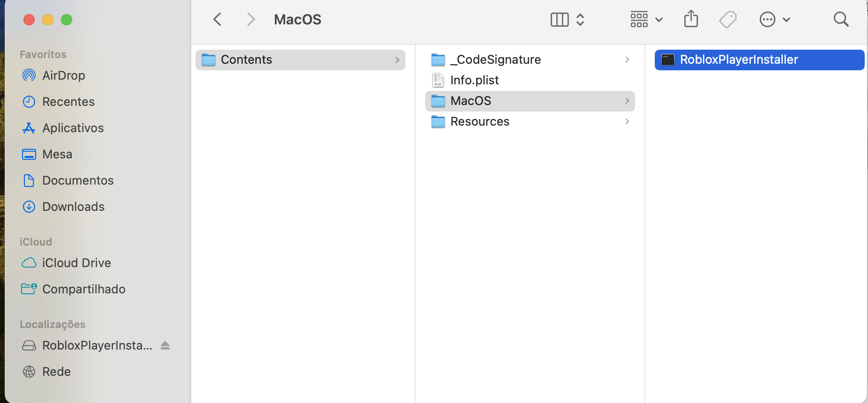This screenshot has height=403, width=868.
Task: Open the Share toolbar button
Action: tap(691, 20)
